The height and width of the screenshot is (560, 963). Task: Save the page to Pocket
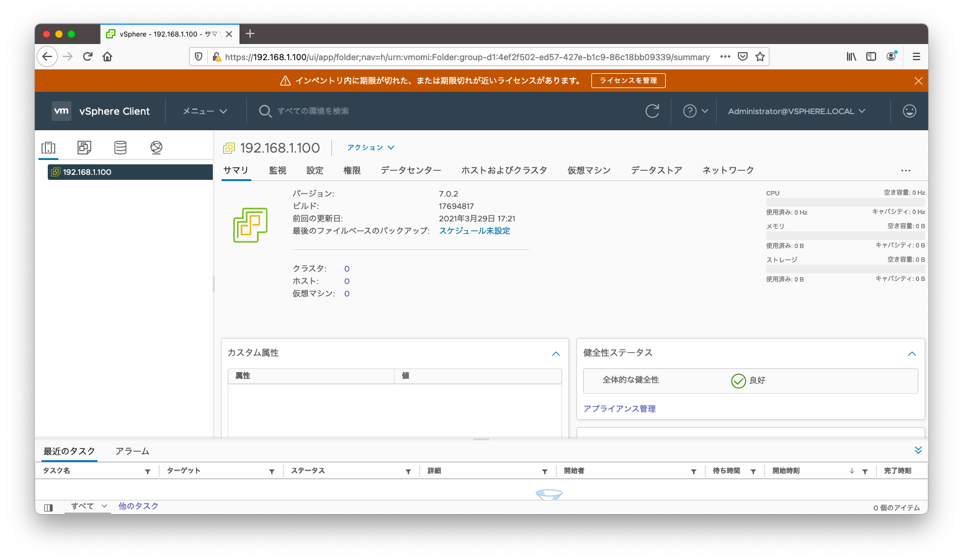[x=743, y=56]
